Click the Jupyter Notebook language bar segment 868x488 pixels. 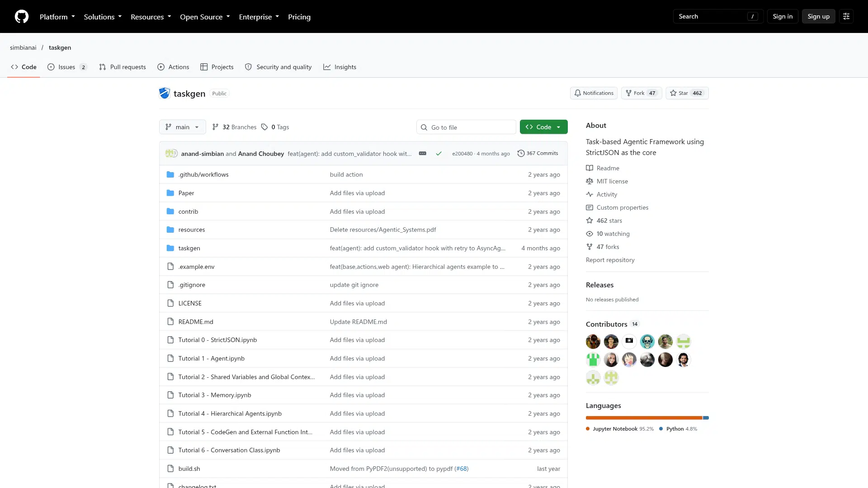tap(644, 418)
